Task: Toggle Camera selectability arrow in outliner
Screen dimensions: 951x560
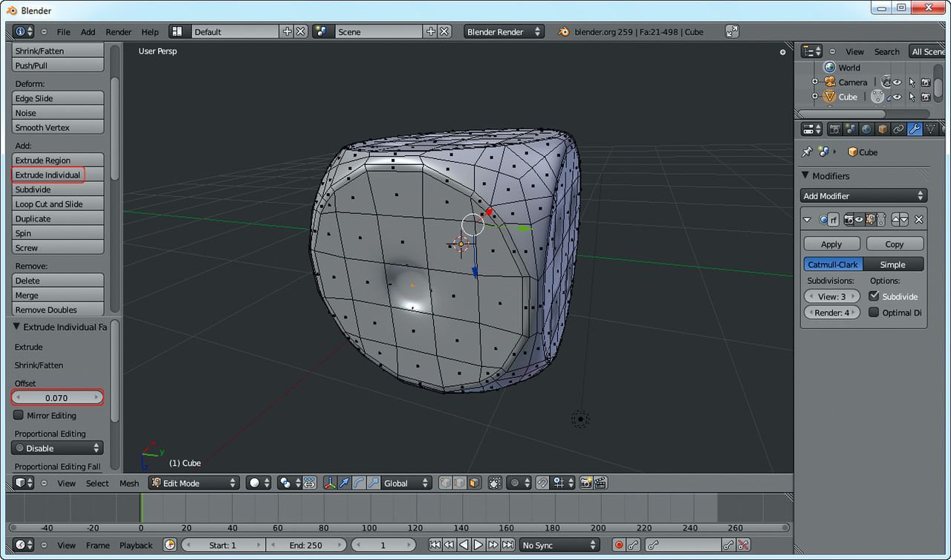Action: tap(912, 82)
